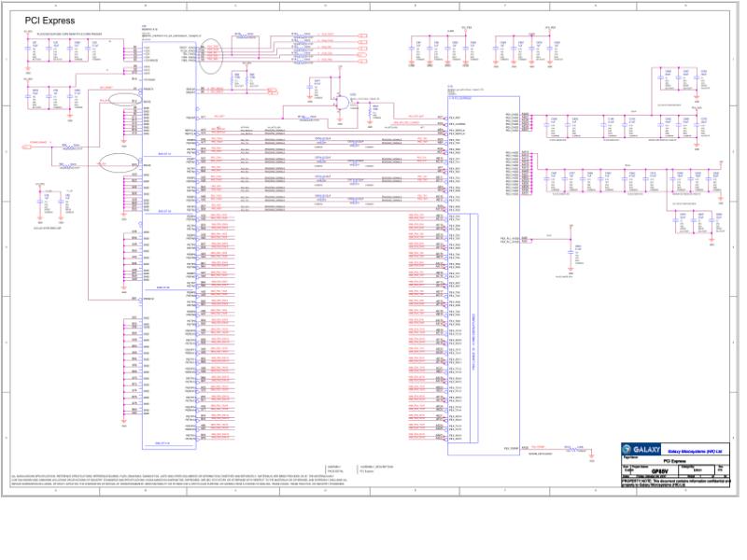This screenshot has width=747, height=560.
Task: Select the topmost red off-page connector at upper middle
Action: (363, 35)
